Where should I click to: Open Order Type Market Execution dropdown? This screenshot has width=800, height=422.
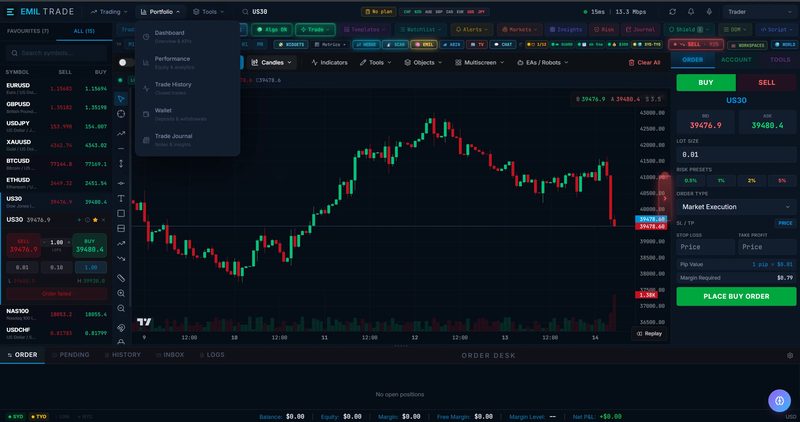point(736,207)
